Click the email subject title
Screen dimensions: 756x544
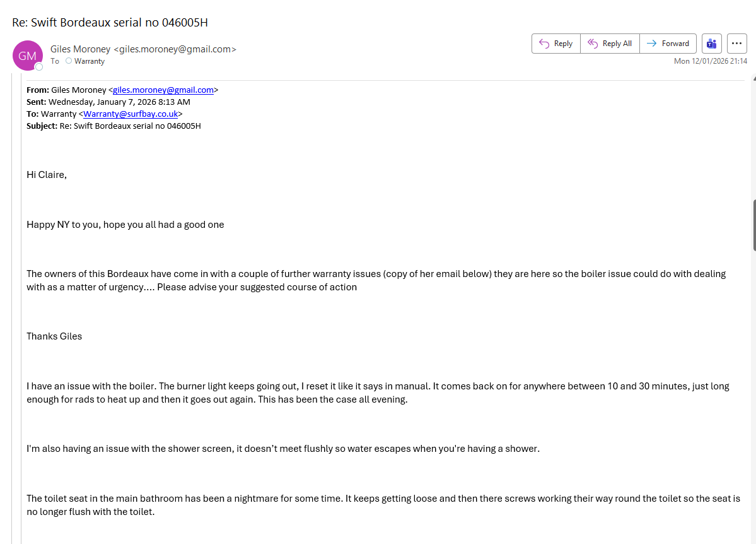pyautogui.click(x=110, y=23)
